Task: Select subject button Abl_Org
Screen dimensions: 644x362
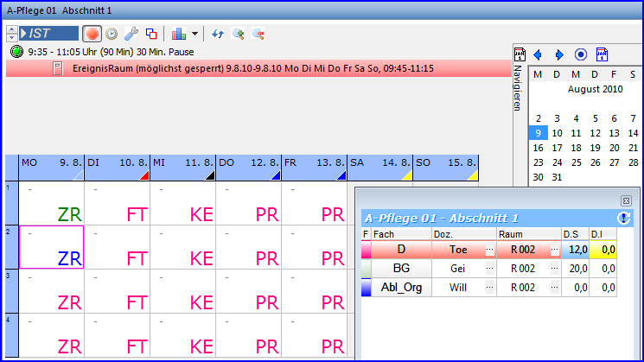Action: (x=400, y=289)
